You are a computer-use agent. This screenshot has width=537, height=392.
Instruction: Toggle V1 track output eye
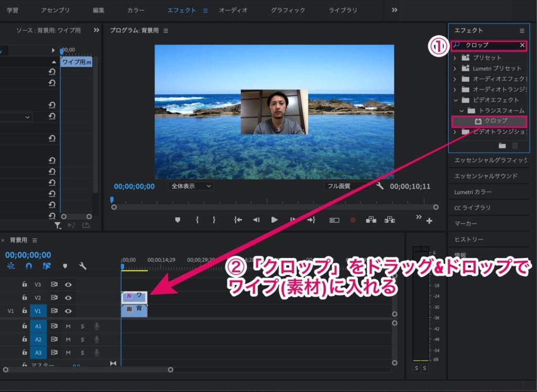coord(68,311)
